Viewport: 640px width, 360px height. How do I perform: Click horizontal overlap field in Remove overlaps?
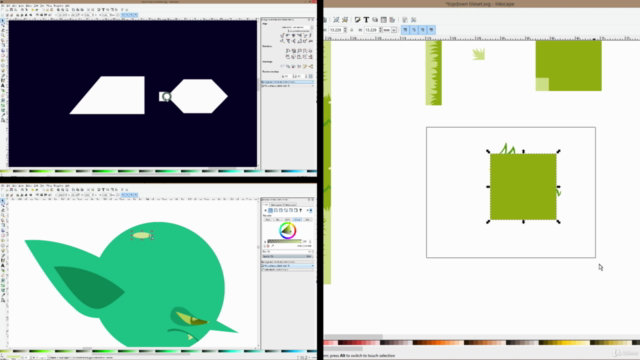(288, 76)
